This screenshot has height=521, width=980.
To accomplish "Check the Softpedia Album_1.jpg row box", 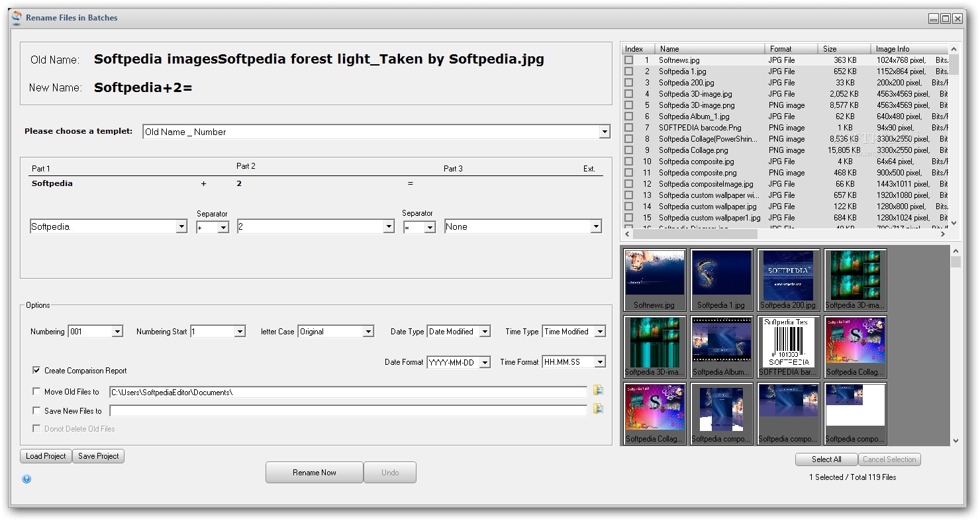I will click(629, 117).
